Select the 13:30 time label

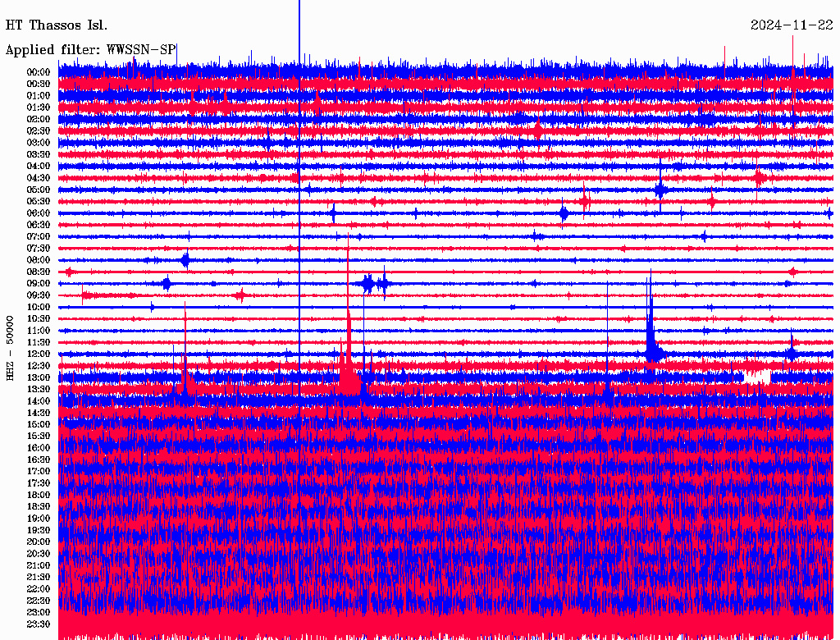coord(39,389)
